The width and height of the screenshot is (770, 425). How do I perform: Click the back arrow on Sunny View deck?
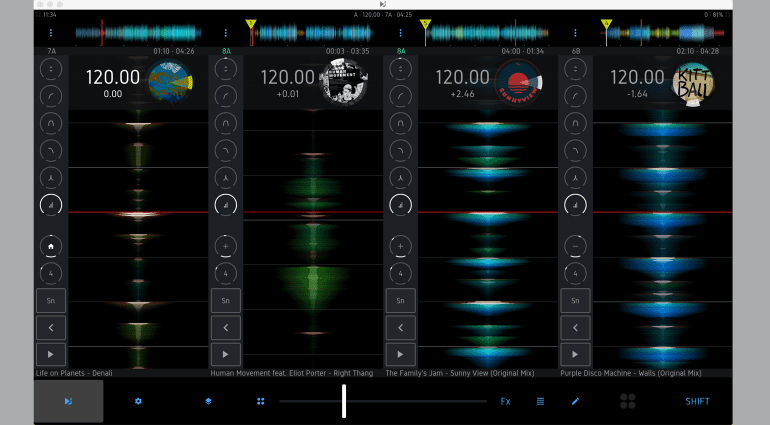point(400,327)
